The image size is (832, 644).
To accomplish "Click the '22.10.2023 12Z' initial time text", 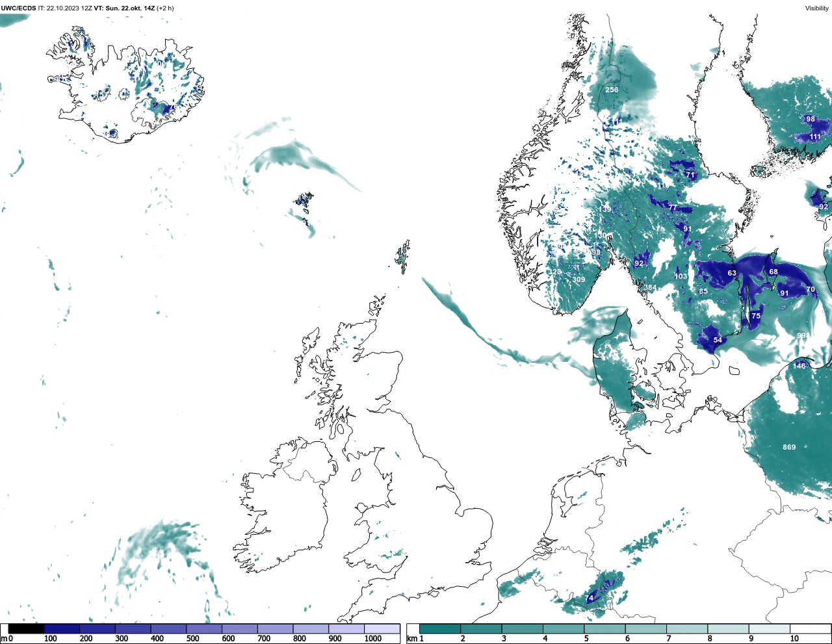I will (69, 8).
